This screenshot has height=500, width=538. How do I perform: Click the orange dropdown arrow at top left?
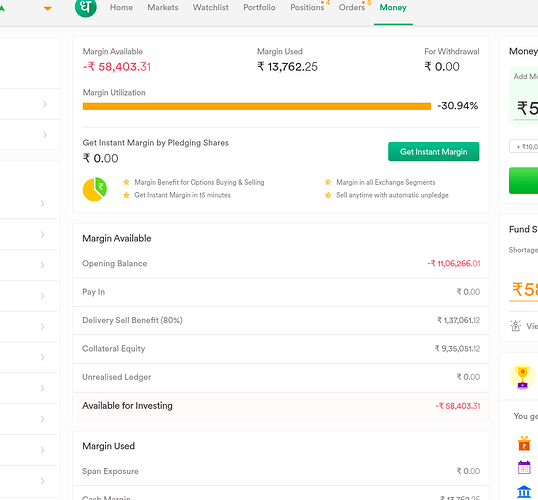(x=48, y=9)
